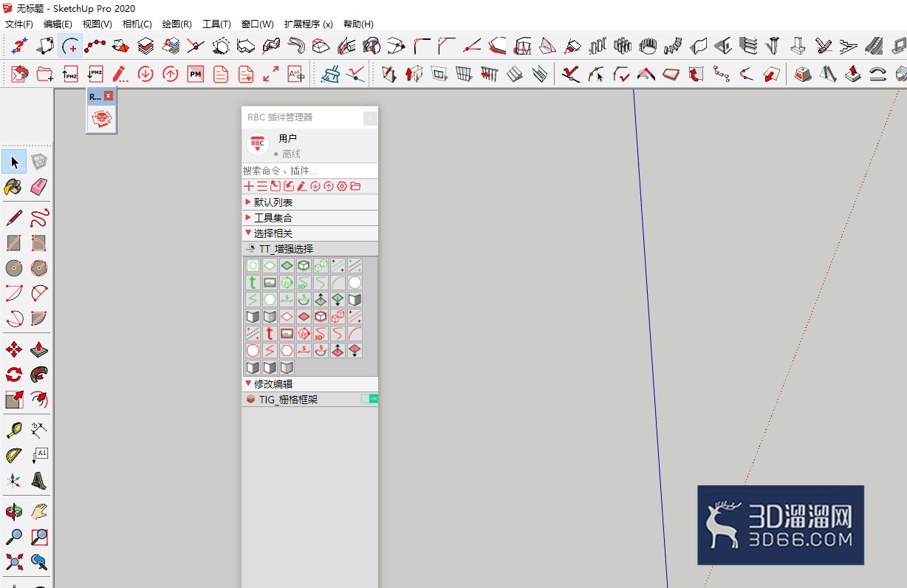
Task: Click the translate A-中 toolbar icon
Action: [x=295, y=74]
